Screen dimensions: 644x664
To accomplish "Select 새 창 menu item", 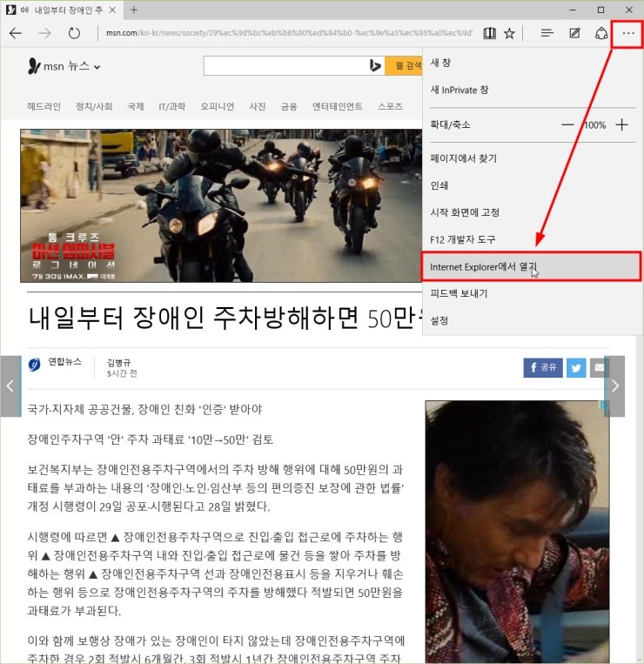I will [x=532, y=63].
